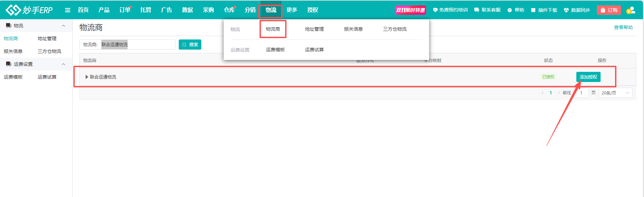The height and width of the screenshot is (197, 644).
Task: Click 数据同步 link
Action: point(577,10)
